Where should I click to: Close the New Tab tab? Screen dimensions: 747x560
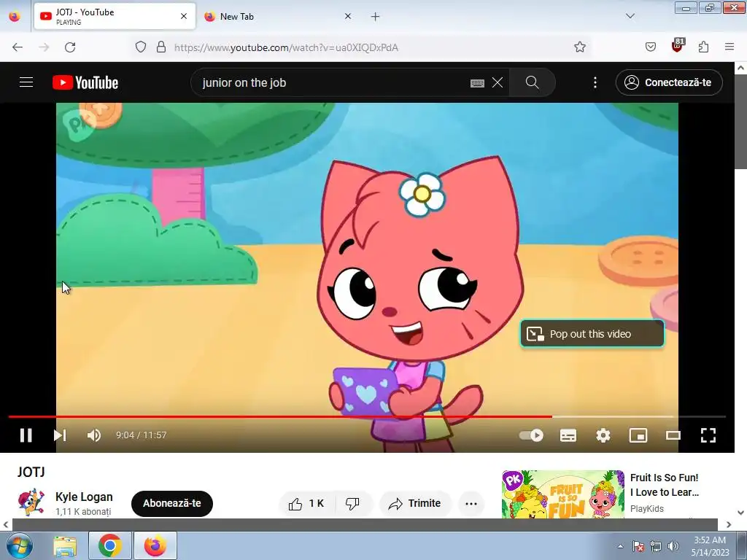click(x=348, y=16)
